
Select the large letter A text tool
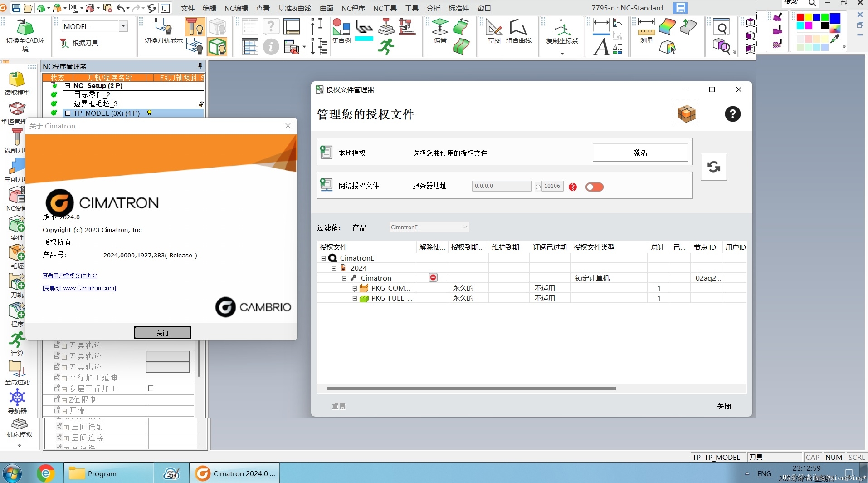(x=601, y=47)
